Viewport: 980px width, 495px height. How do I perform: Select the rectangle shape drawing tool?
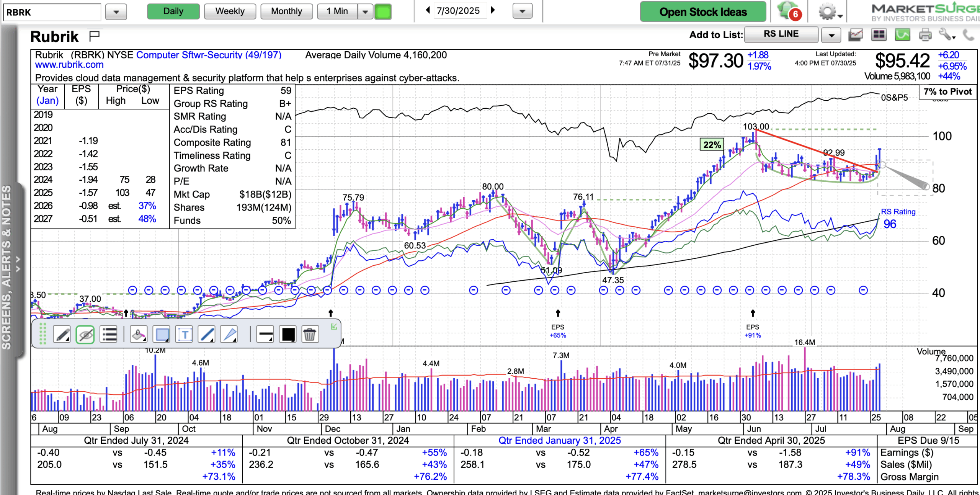point(162,335)
